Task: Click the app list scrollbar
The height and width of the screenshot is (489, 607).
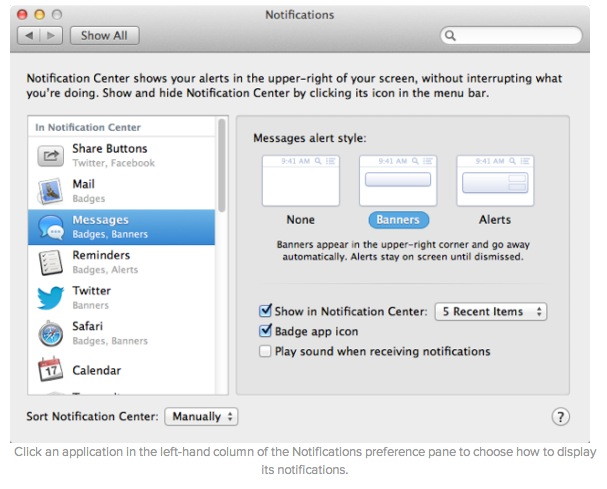Action: pos(222,166)
